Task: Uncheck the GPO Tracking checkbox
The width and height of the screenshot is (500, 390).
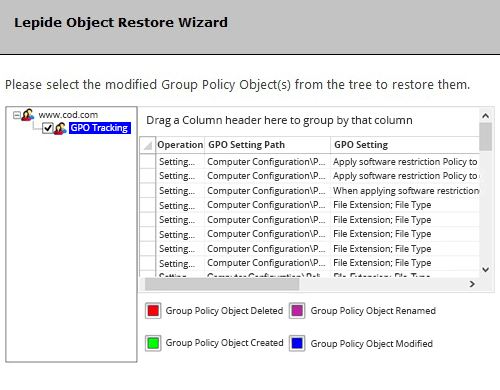Action: tap(48, 128)
